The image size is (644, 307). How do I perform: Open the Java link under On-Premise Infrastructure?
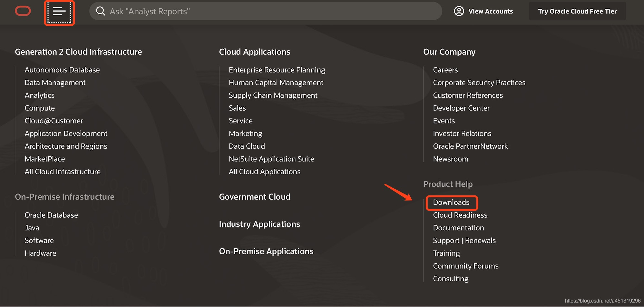coord(32,228)
